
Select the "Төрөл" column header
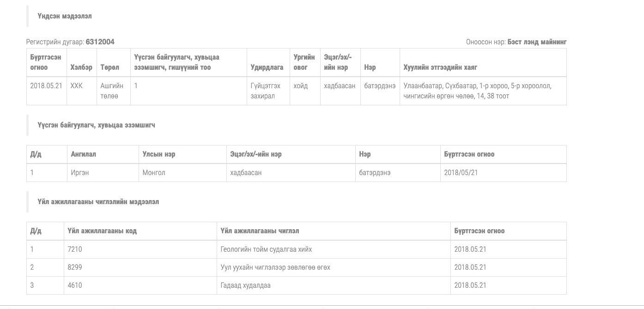click(x=109, y=67)
